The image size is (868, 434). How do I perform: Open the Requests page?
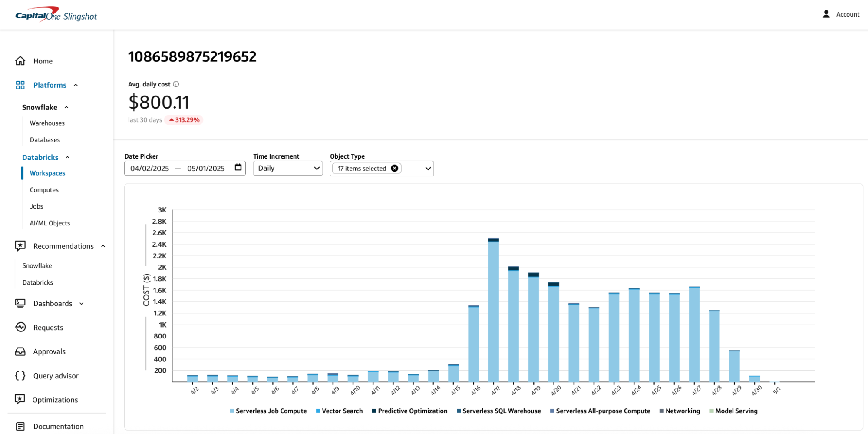click(x=48, y=328)
